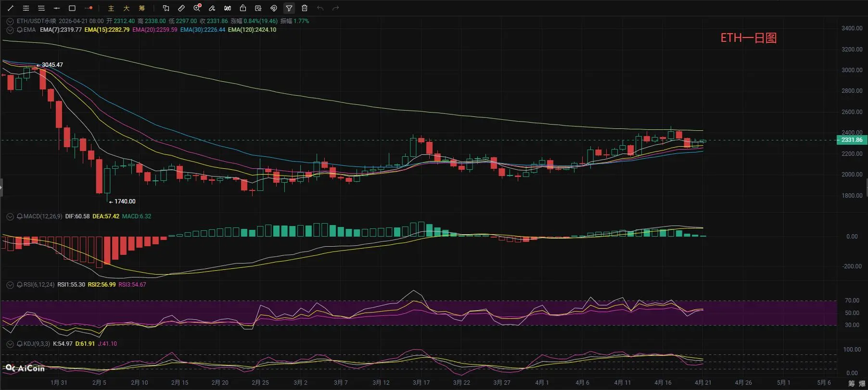Screen dimensions: 868x390
Task: Choose the rectangle shape drawing tool
Action: 72,8
